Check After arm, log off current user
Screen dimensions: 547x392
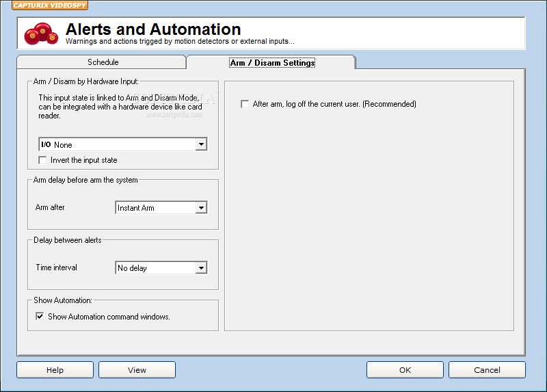point(245,104)
